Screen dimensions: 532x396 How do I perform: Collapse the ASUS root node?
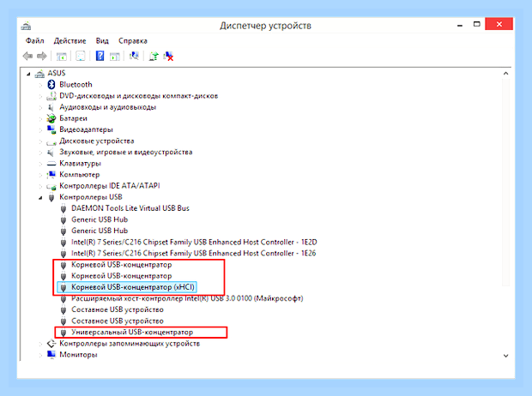pos(28,74)
